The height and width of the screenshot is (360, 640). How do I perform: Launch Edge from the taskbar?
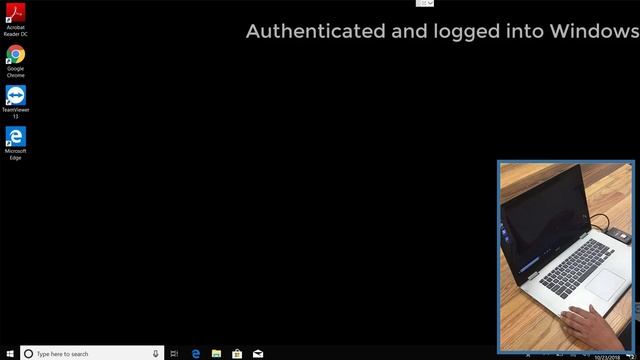(196, 353)
